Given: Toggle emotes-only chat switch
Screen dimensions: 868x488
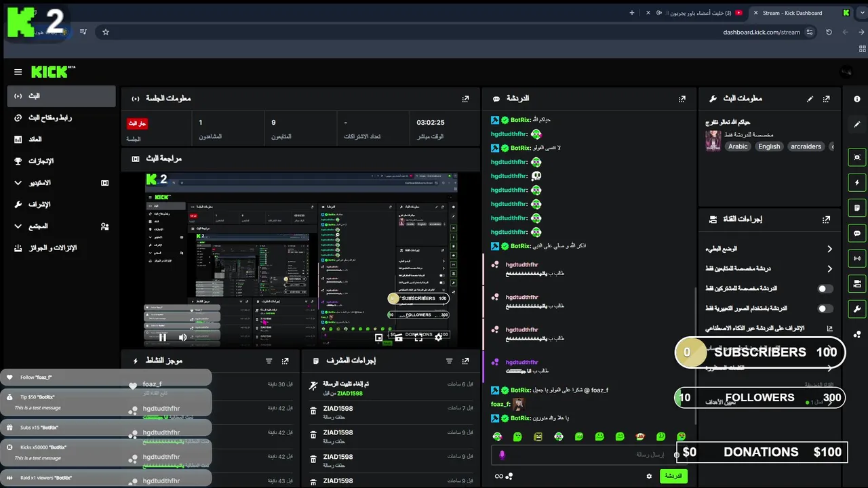Looking at the screenshot, I should [825, 308].
